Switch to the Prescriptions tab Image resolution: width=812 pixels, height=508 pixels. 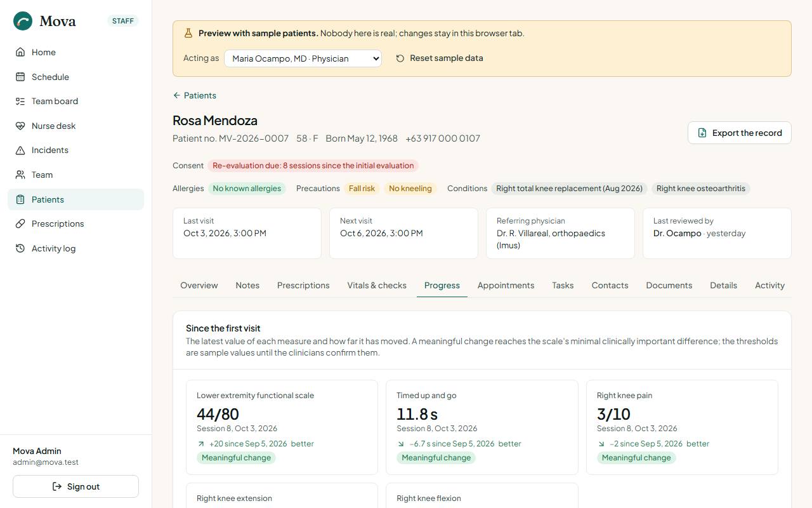pyautogui.click(x=303, y=285)
